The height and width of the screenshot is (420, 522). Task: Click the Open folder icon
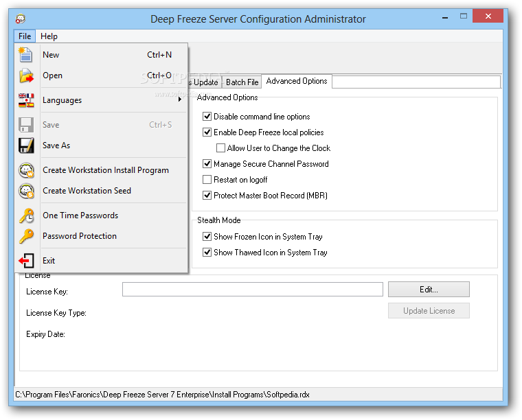coord(26,75)
